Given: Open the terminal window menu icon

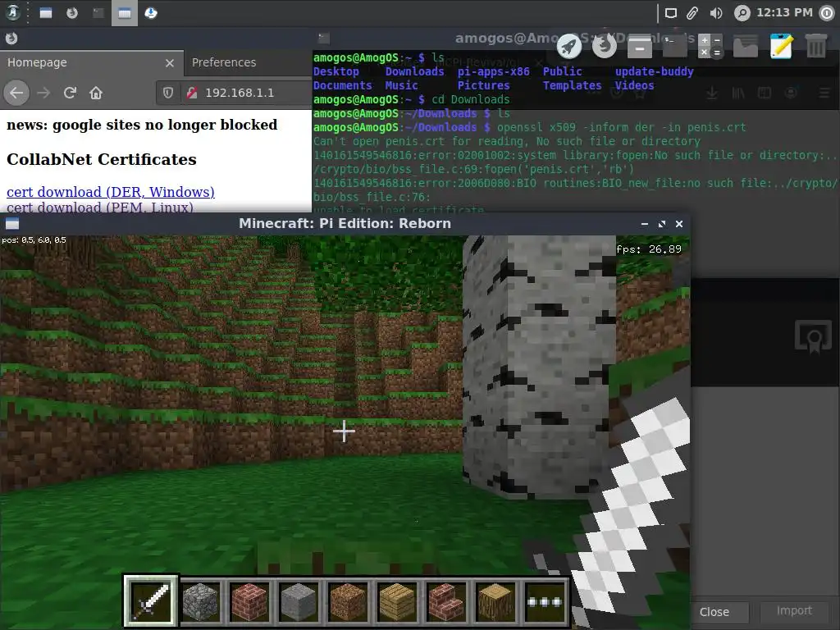Looking at the screenshot, I should [x=323, y=38].
